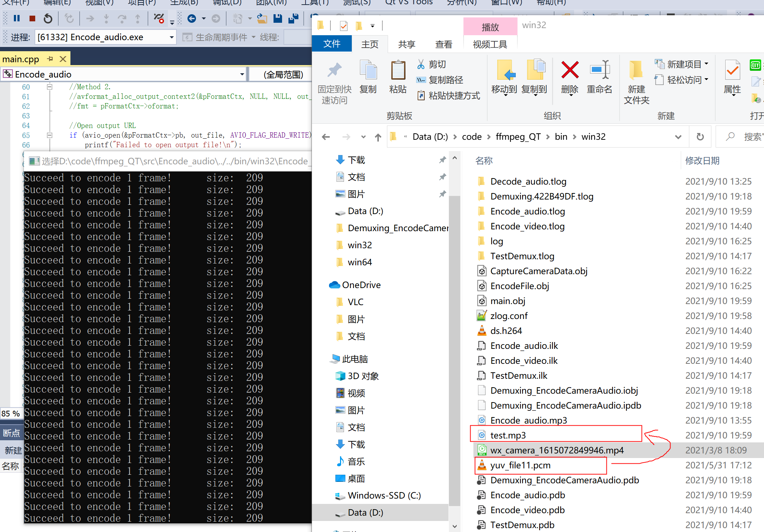Viewport: 764px width, 532px height.
Task: Click the Restart debugging icon
Action: tap(48, 18)
